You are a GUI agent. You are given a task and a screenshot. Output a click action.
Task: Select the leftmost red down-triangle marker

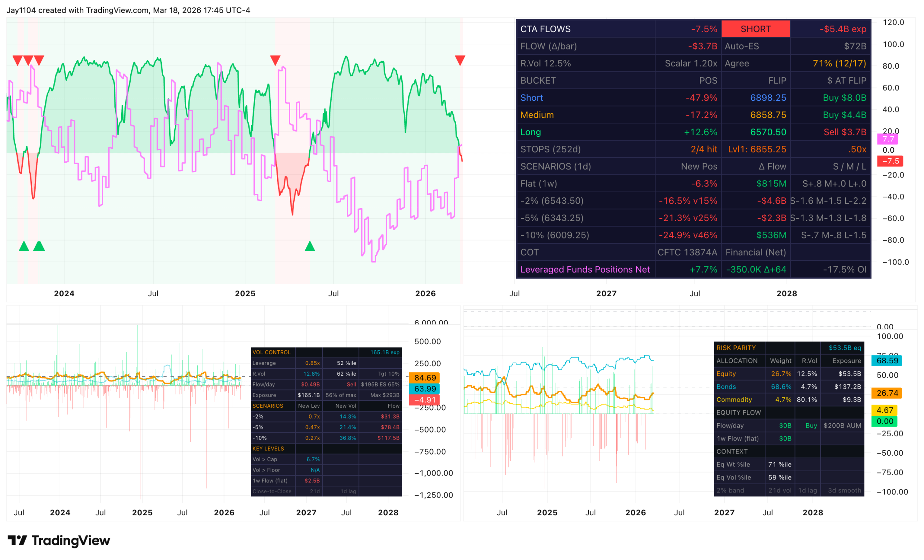pos(18,60)
